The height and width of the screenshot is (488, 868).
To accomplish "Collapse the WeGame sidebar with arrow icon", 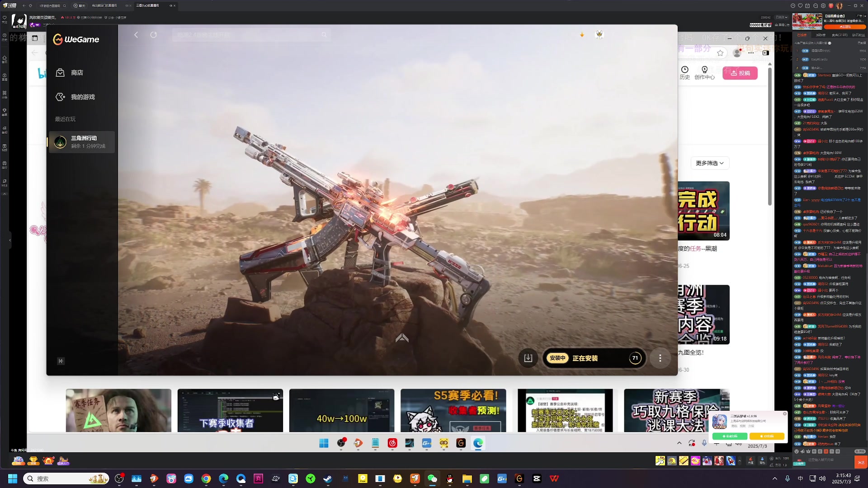I will 61,361.
